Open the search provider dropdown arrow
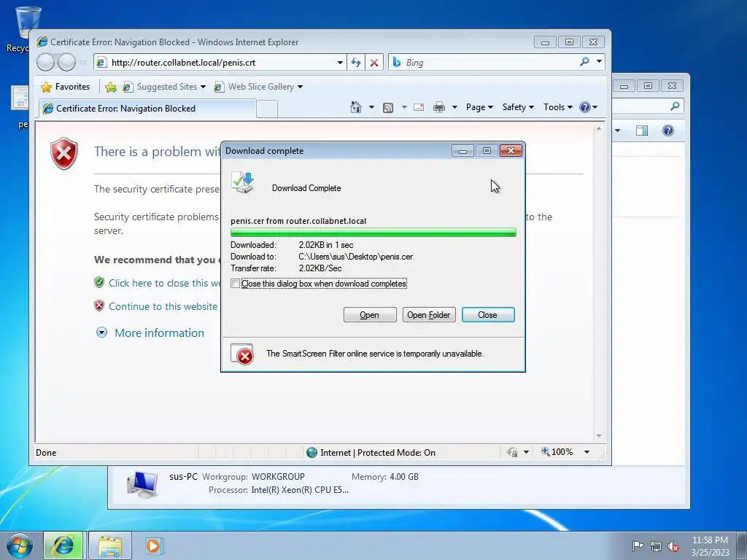This screenshot has height=560, width=747. coord(600,62)
